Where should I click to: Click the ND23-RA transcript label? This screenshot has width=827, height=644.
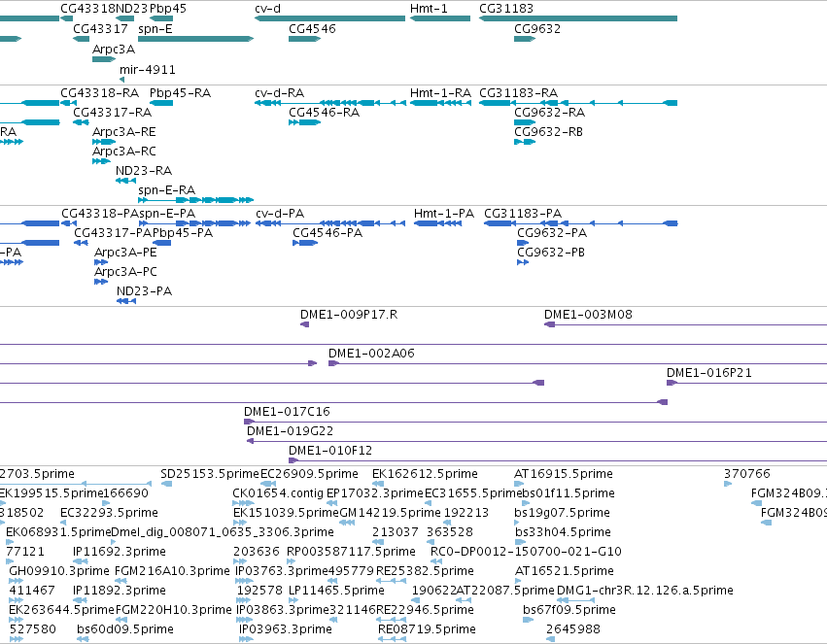click(x=144, y=171)
